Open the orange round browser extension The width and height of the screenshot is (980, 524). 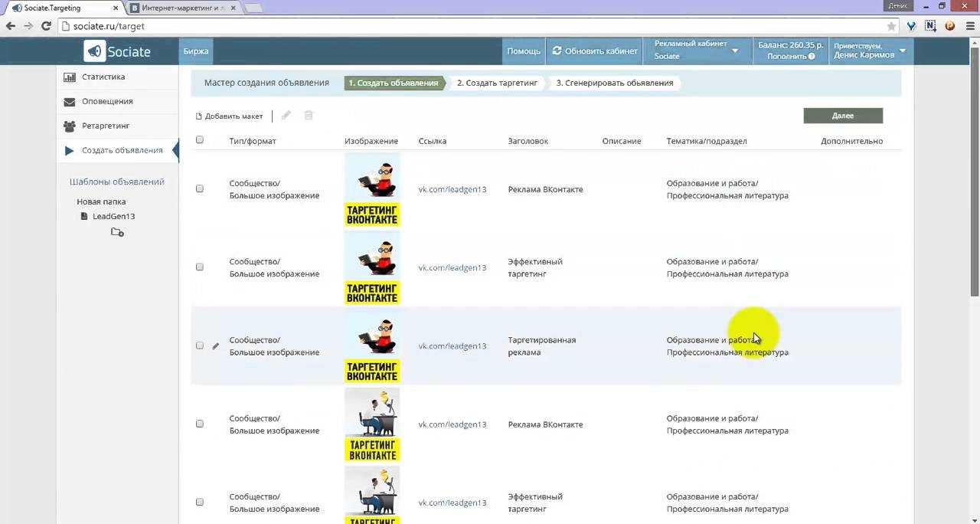point(949,26)
